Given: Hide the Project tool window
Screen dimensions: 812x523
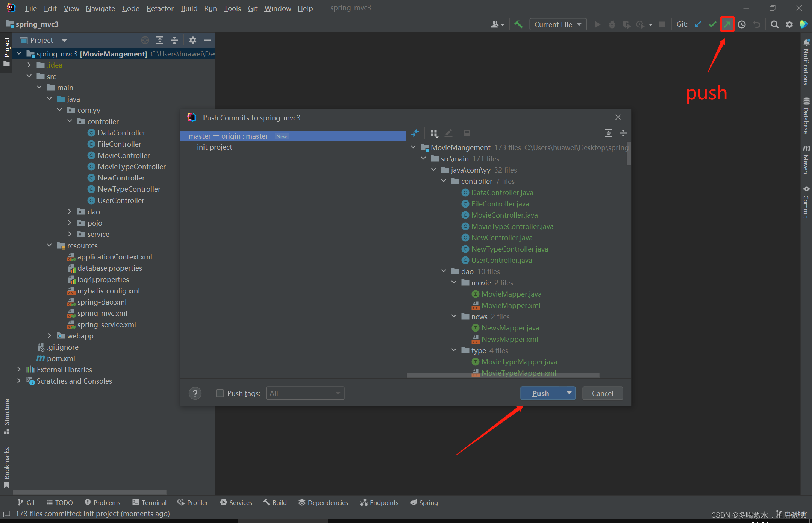Looking at the screenshot, I should [x=208, y=40].
